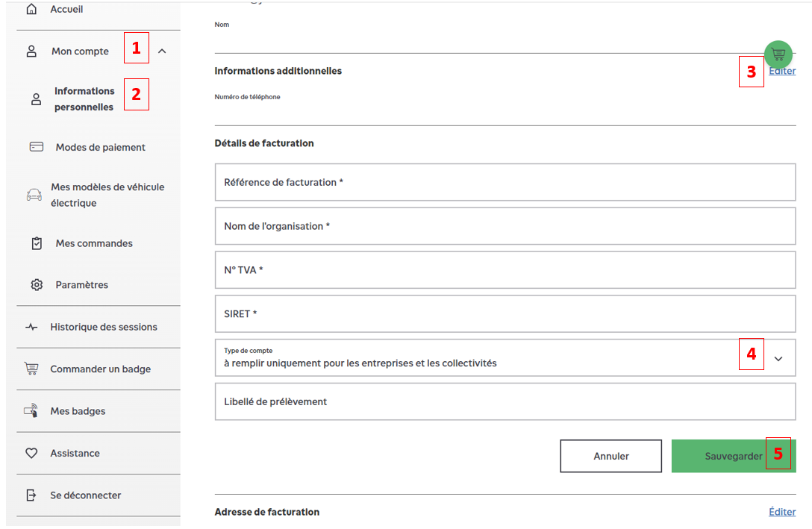This screenshot has width=812, height=529.
Task: Click the Annuler button
Action: coord(611,456)
